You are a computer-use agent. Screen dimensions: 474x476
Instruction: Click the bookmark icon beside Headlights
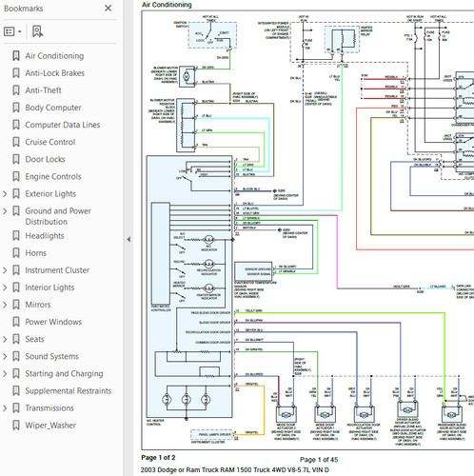16,236
